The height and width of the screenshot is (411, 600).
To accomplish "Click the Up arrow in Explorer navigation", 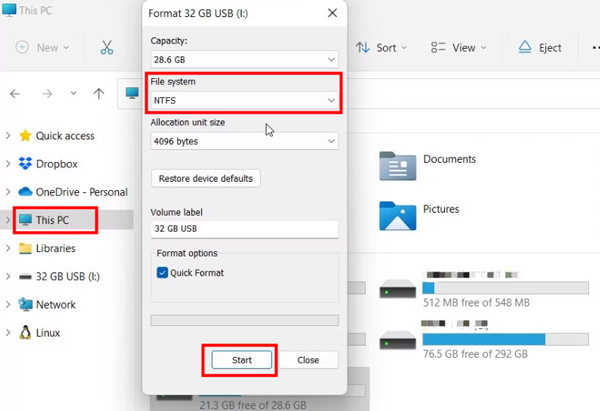I will pyautogui.click(x=99, y=93).
